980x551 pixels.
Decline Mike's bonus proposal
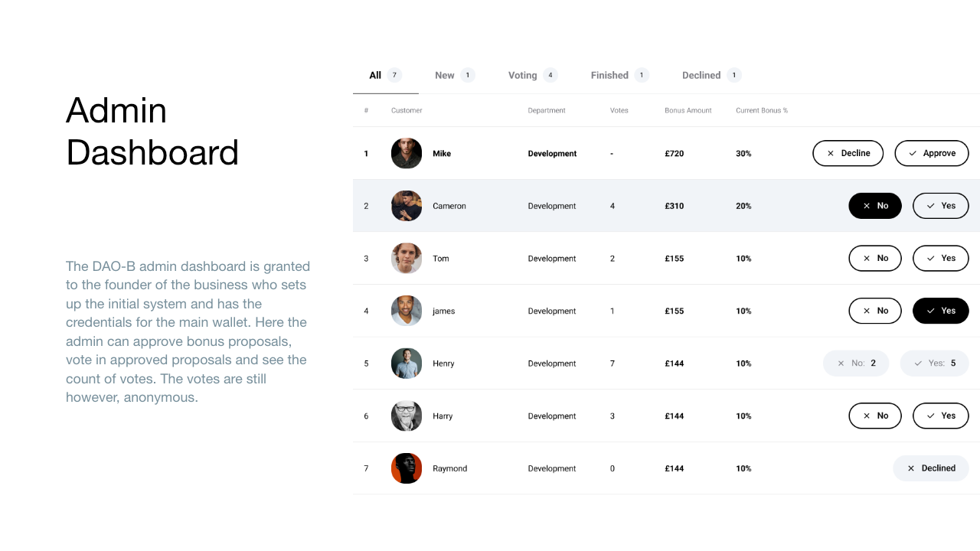coord(848,153)
